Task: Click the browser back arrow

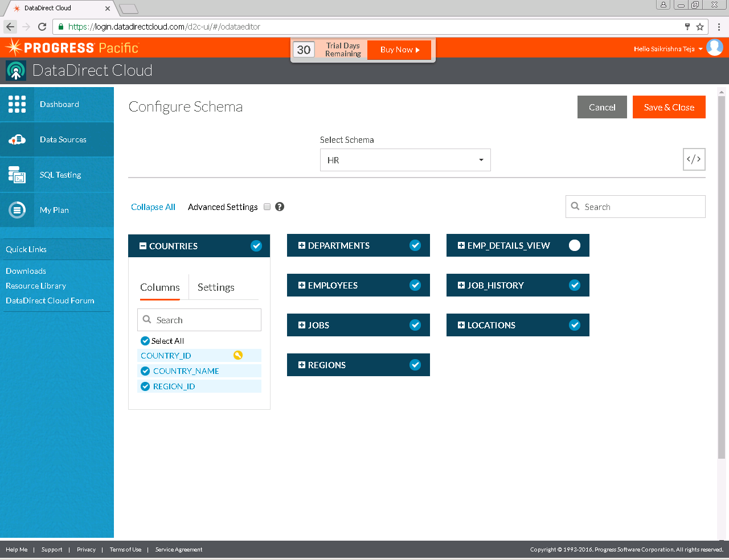Action: pos(10,27)
